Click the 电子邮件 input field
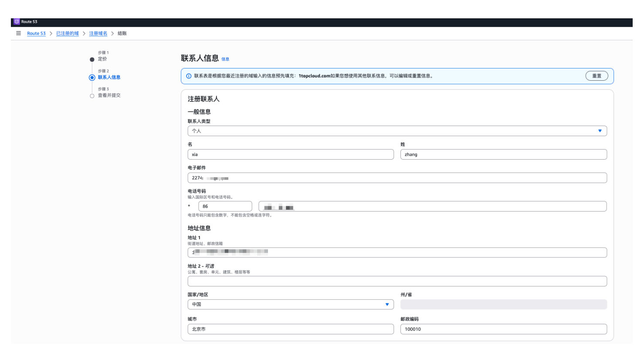The image size is (644, 362). 397,178
